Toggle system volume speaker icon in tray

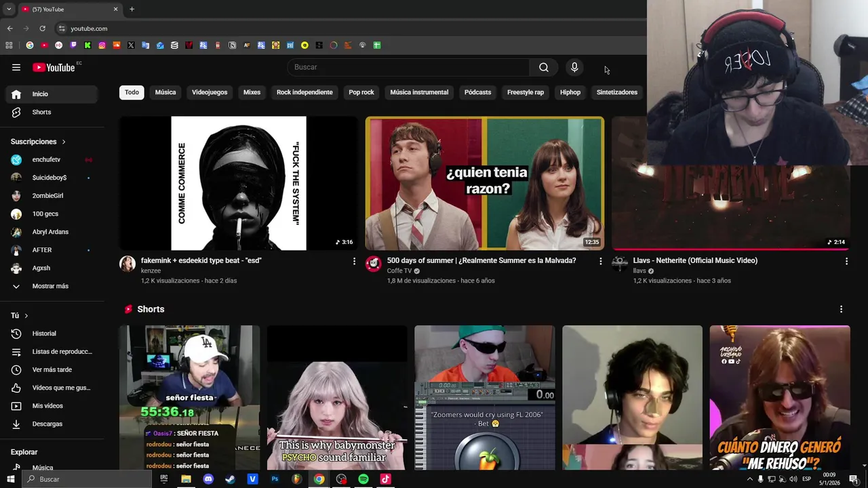793,479
